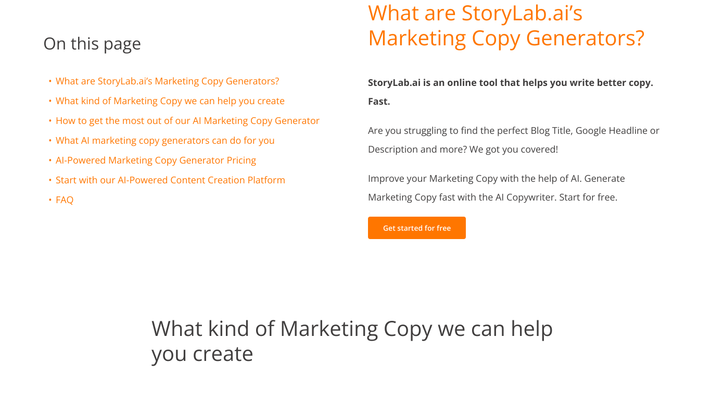Jump to 'What kind of Marketing Copy' link

pos(170,101)
